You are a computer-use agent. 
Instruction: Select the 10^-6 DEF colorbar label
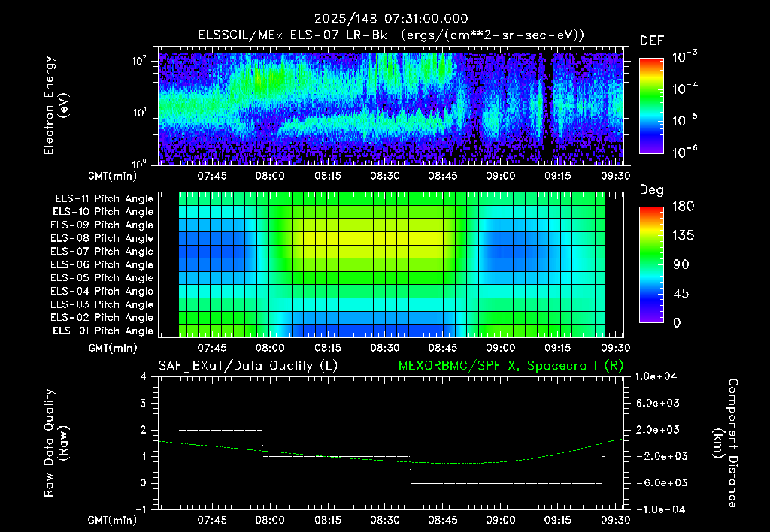pyautogui.click(x=684, y=152)
